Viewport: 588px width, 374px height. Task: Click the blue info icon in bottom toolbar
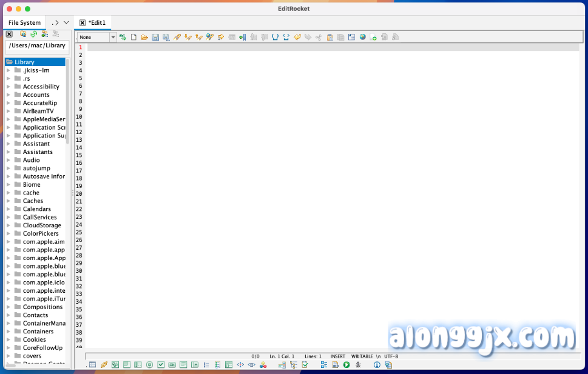(377, 365)
